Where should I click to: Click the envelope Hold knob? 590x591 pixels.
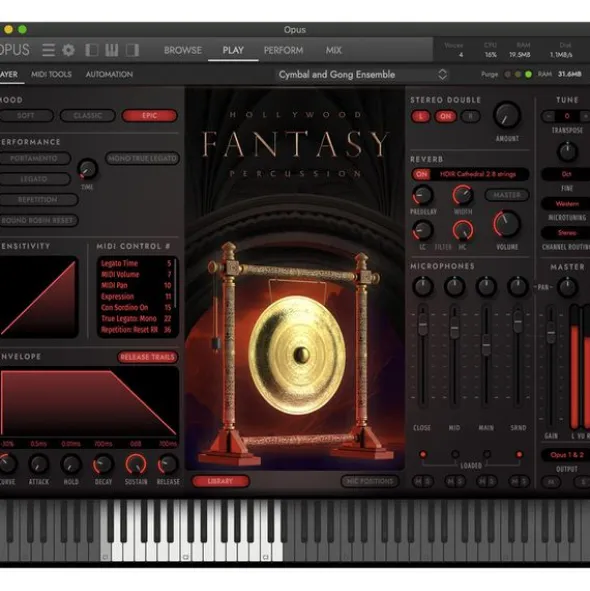pos(71,464)
